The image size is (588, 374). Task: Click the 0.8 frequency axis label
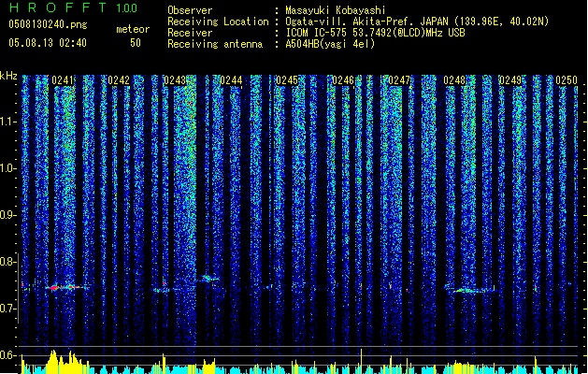pyautogui.click(x=7, y=262)
